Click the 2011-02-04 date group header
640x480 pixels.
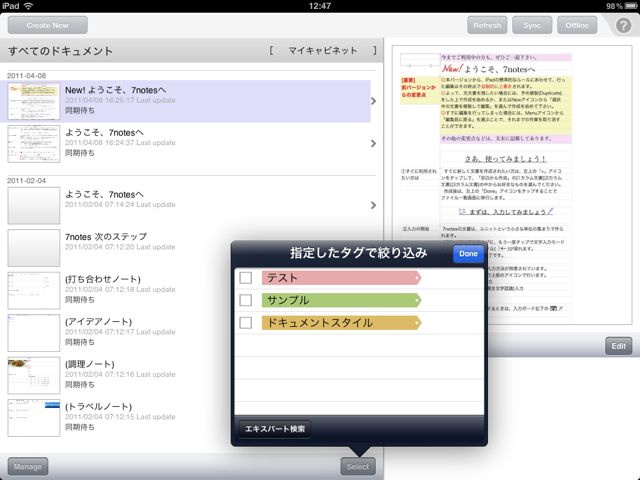[x=27, y=180]
